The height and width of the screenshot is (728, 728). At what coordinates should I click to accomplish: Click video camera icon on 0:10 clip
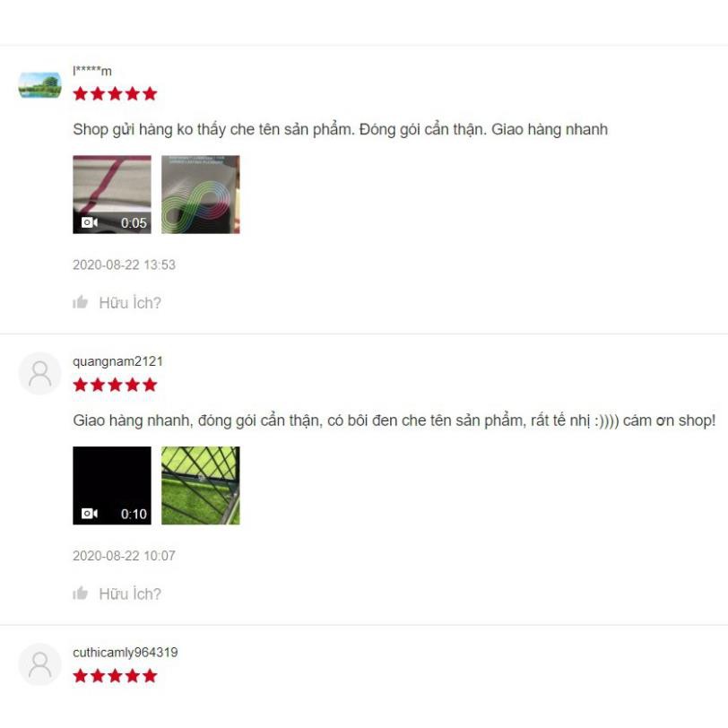[x=89, y=514]
